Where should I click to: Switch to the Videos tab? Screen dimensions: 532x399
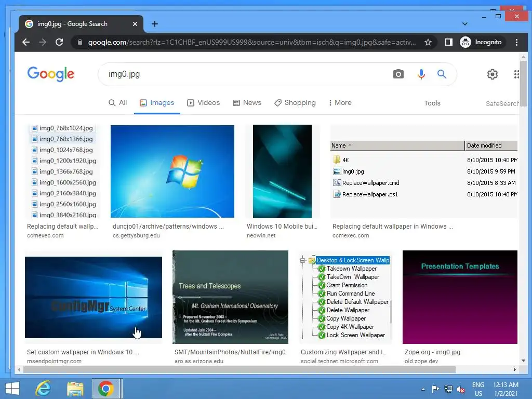(204, 103)
